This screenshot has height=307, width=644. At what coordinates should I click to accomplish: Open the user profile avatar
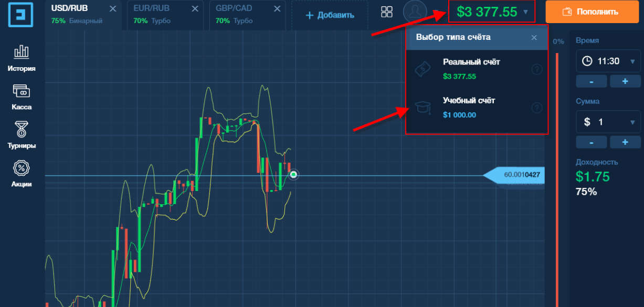[x=415, y=12]
